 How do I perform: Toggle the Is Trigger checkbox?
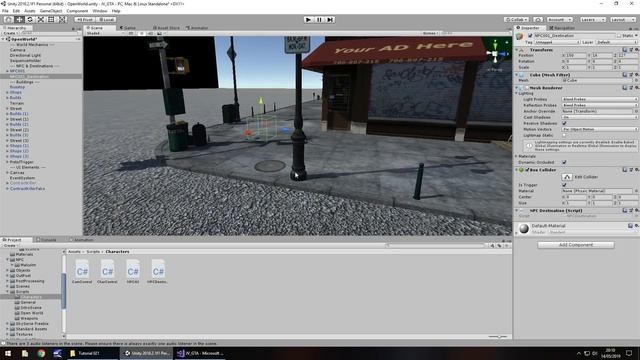click(564, 185)
